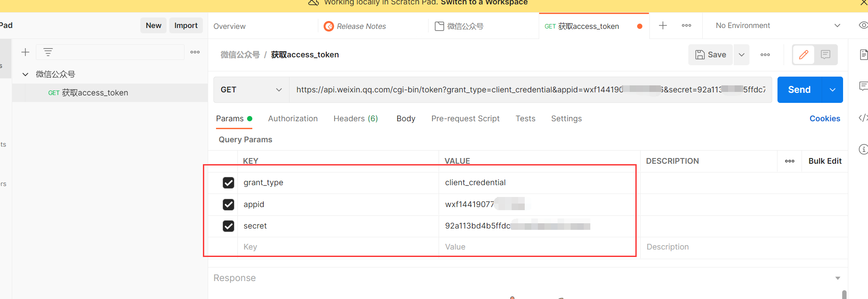Click Bulk Edit
This screenshot has height=299, width=868.
(x=825, y=161)
